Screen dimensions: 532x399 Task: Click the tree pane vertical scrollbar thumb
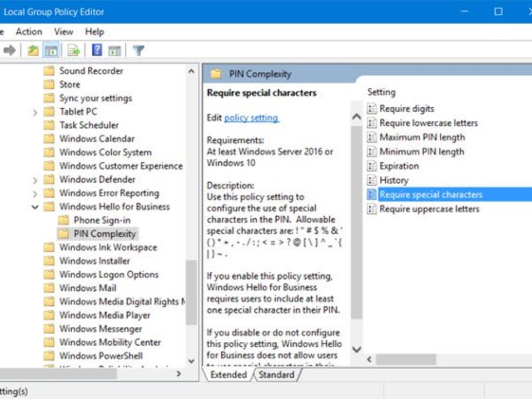point(191,293)
